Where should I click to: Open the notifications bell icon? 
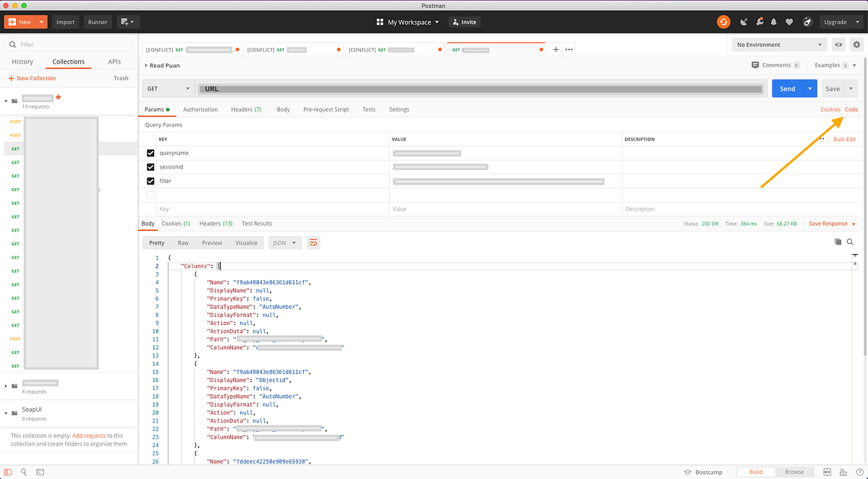[774, 22]
